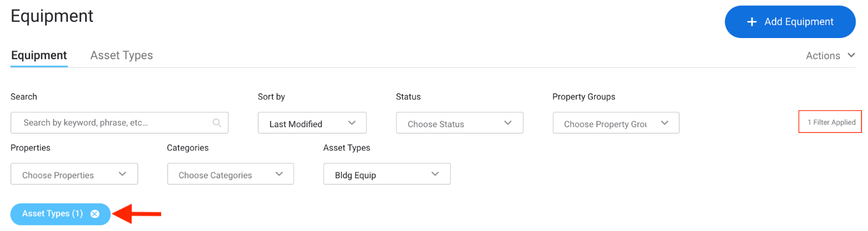Click the Actions chevron arrow
The width and height of the screenshot is (868, 231).
point(851,55)
